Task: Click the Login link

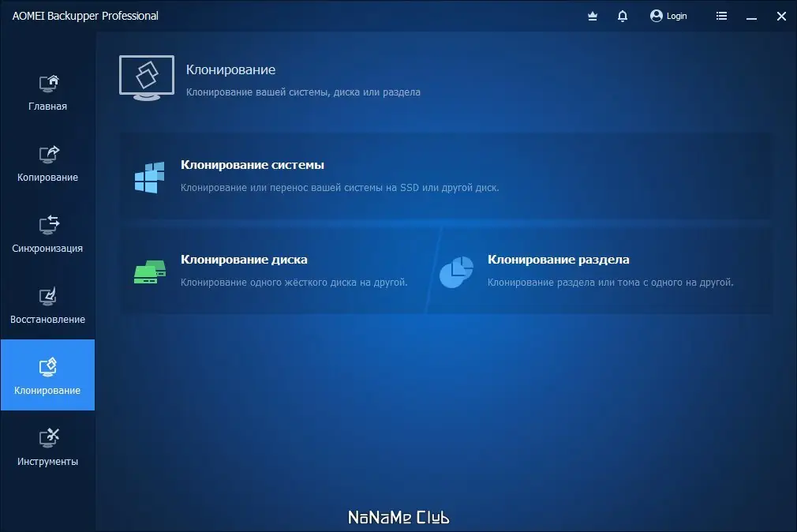Action: (675, 15)
